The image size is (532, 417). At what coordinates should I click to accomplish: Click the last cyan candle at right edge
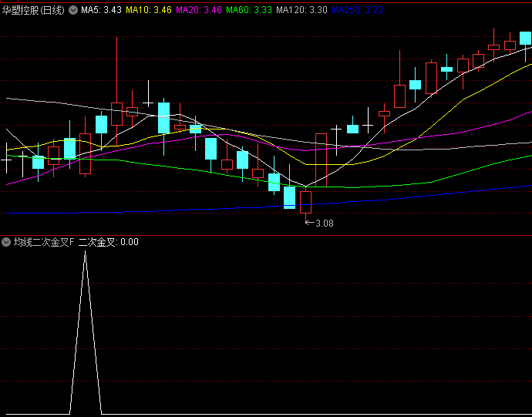tap(526, 38)
